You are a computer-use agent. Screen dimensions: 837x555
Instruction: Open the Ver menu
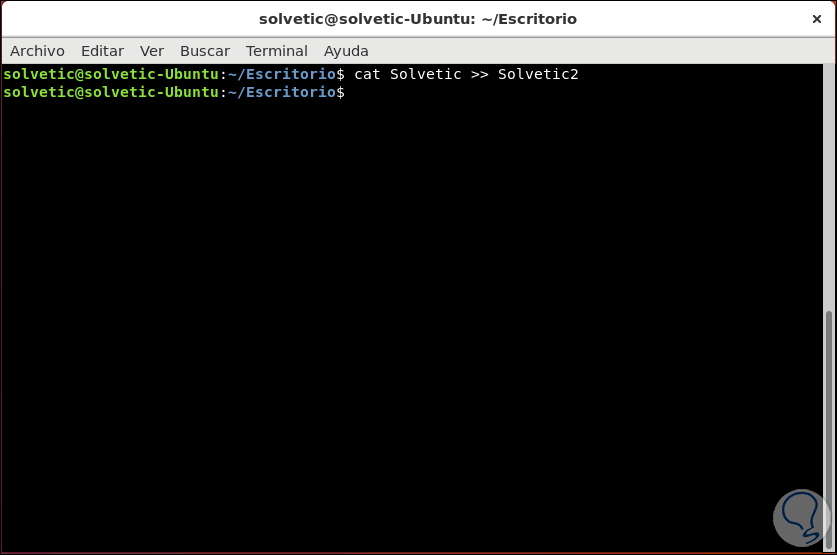coord(152,51)
